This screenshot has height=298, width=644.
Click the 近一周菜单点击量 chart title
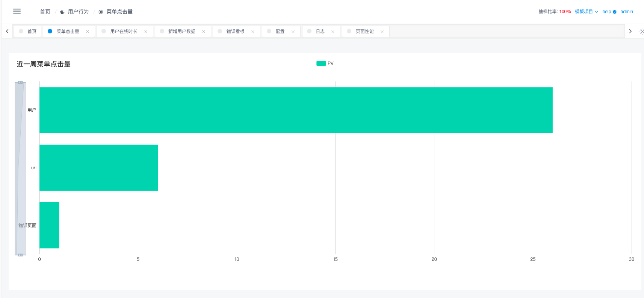[44, 64]
